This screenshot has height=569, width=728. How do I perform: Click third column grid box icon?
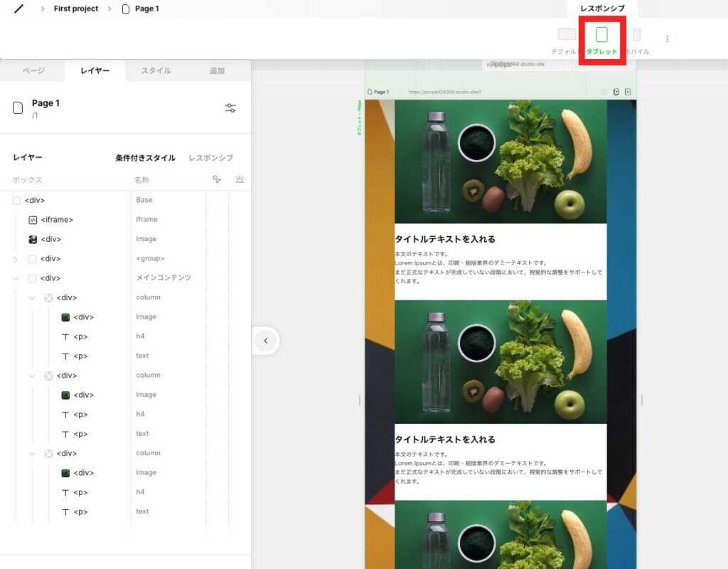click(x=48, y=454)
